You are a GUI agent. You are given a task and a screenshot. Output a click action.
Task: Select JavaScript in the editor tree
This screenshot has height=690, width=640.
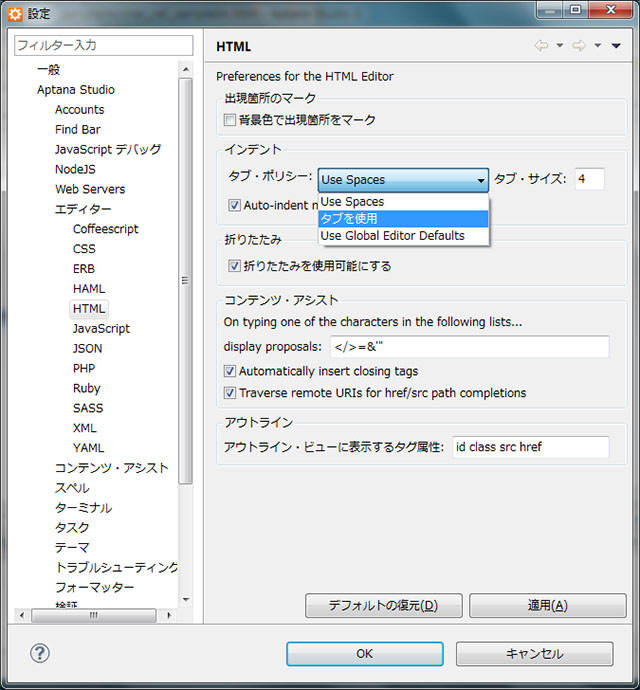pyautogui.click(x=101, y=328)
